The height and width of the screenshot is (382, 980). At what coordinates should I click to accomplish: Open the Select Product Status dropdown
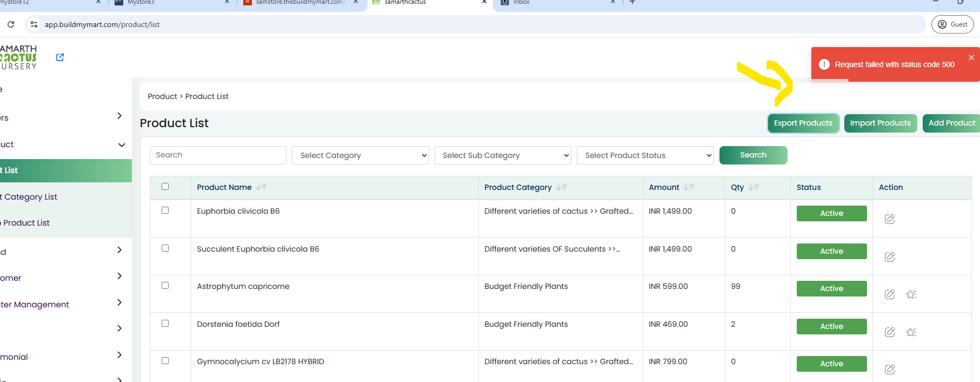point(645,155)
